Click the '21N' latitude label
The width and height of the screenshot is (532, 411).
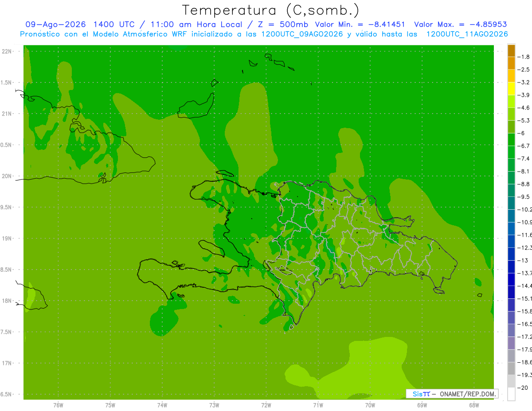(7, 114)
